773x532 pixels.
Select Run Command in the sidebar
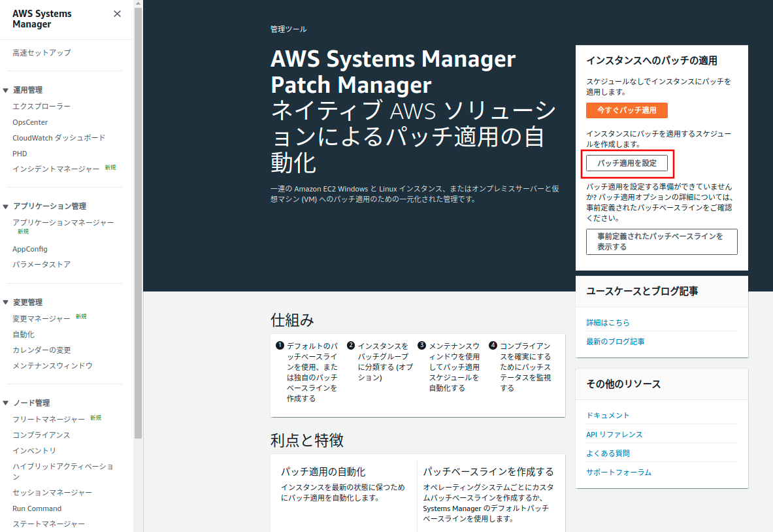pyautogui.click(x=37, y=508)
